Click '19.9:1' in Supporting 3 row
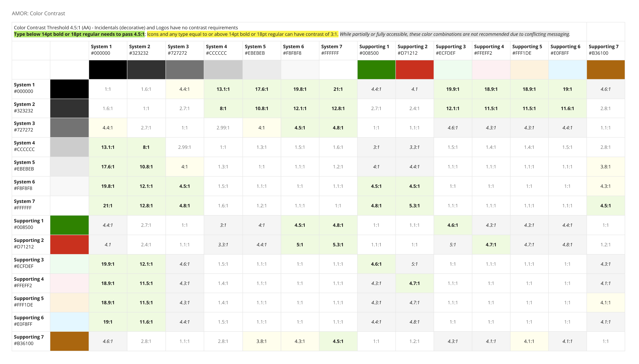639x364 pixels. tap(108, 264)
